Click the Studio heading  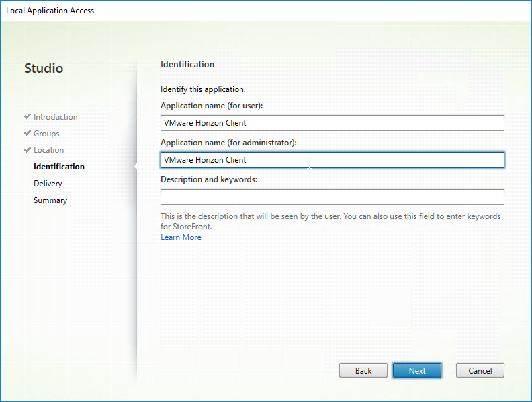pos(44,68)
